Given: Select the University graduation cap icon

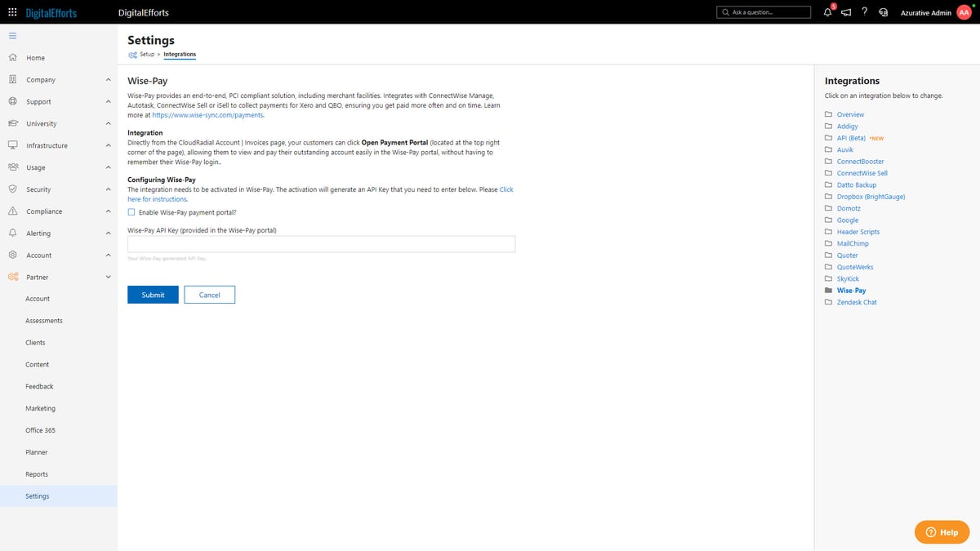Looking at the screenshot, I should pos(13,122).
